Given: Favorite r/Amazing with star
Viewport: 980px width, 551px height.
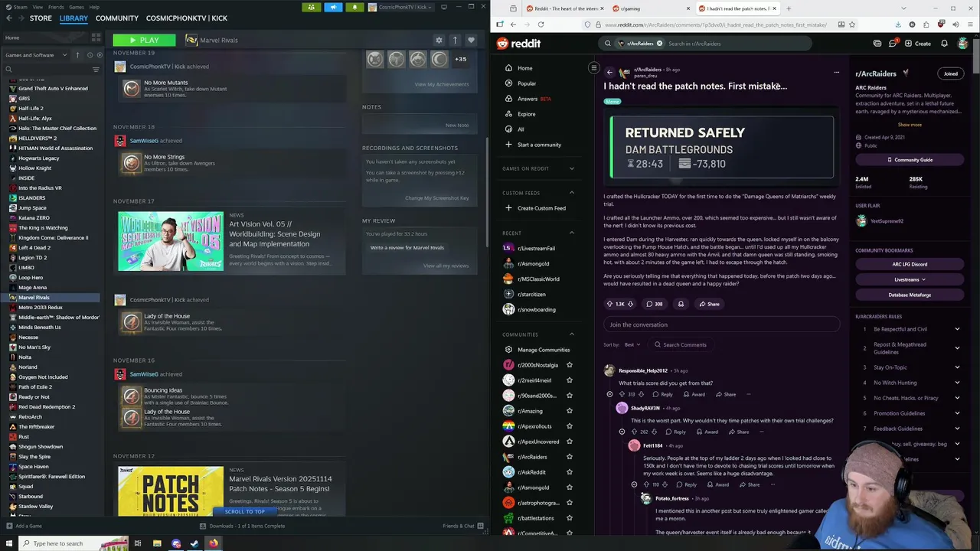Looking at the screenshot, I should (569, 411).
